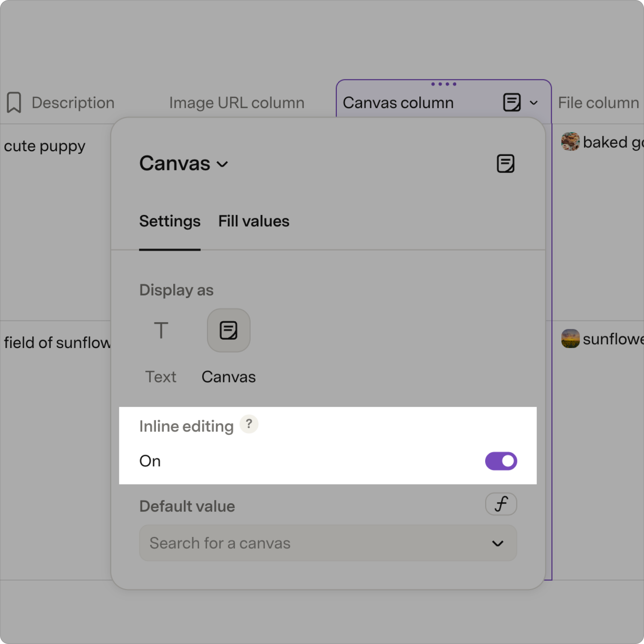Open the Canvas column header dropdown arrow
This screenshot has width=644, height=644.
pos(534,103)
